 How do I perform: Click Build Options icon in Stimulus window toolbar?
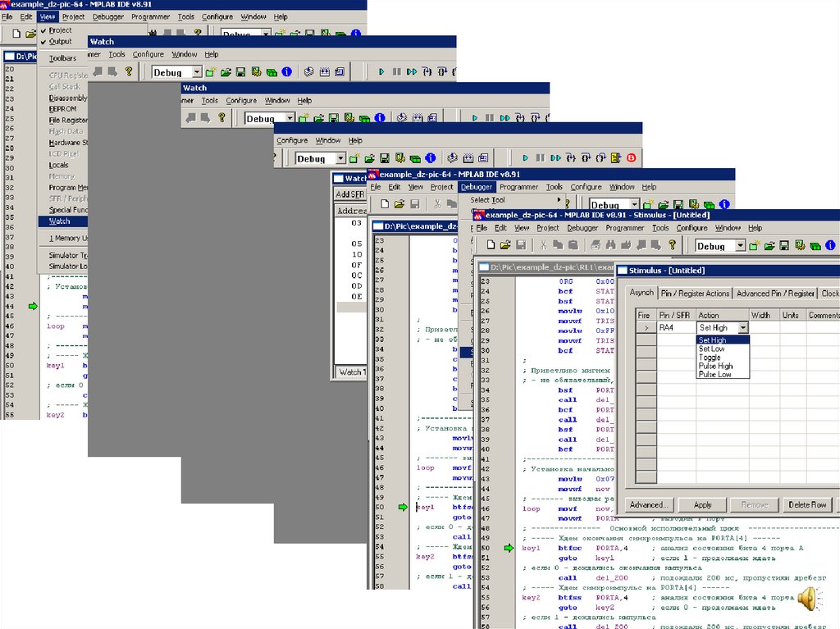(x=800, y=245)
